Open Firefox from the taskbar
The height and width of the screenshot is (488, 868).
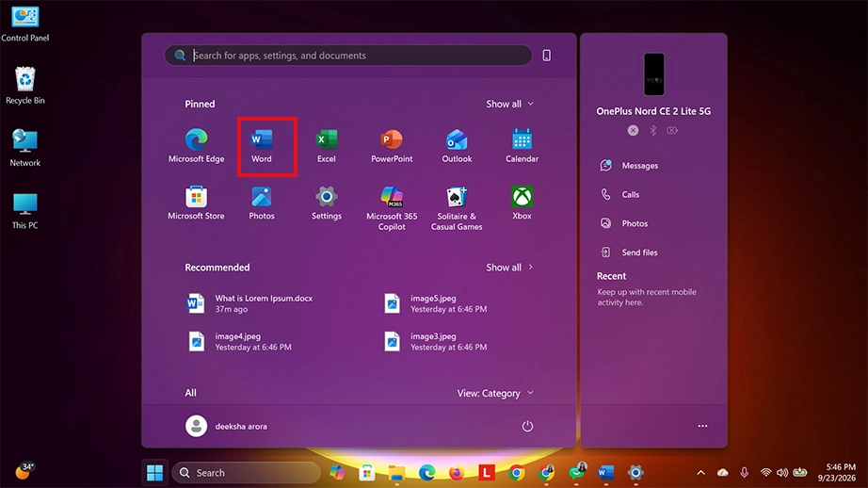coord(457,473)
